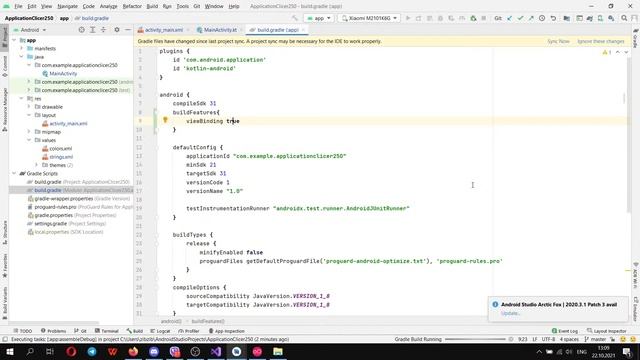Viewport: 640px width, 360px height.
Task: Open the Event Log button
Action: coord(565,331)
